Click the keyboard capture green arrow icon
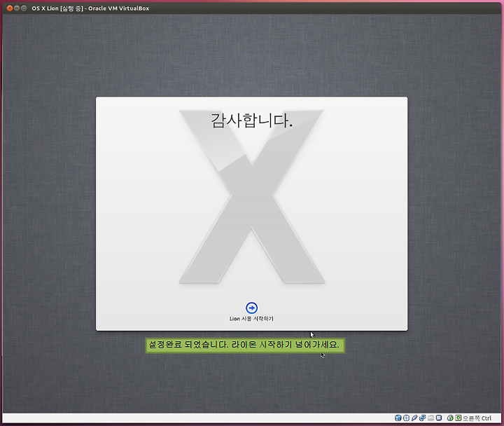Screen dimensions: 504x426 [x=458, y=418]
